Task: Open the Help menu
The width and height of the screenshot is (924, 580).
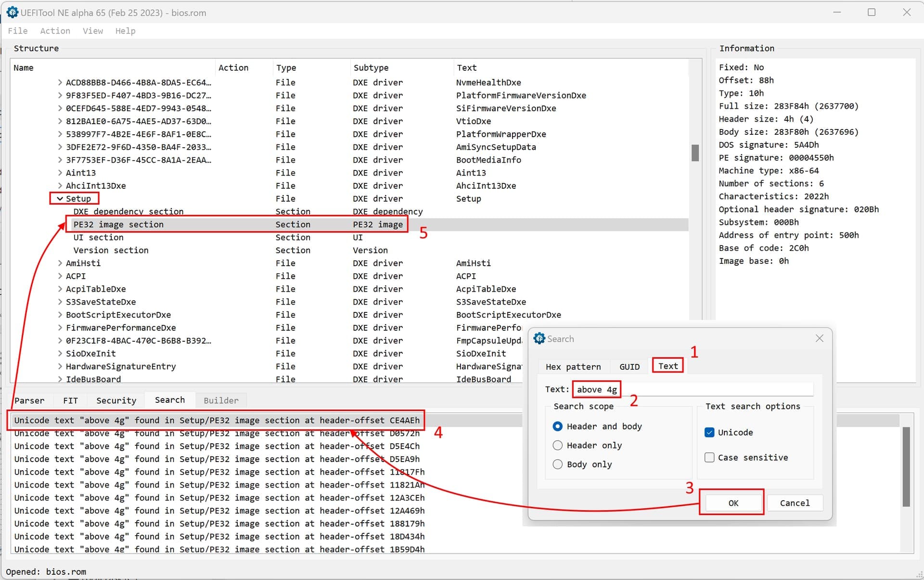Action: pos(125,31)
